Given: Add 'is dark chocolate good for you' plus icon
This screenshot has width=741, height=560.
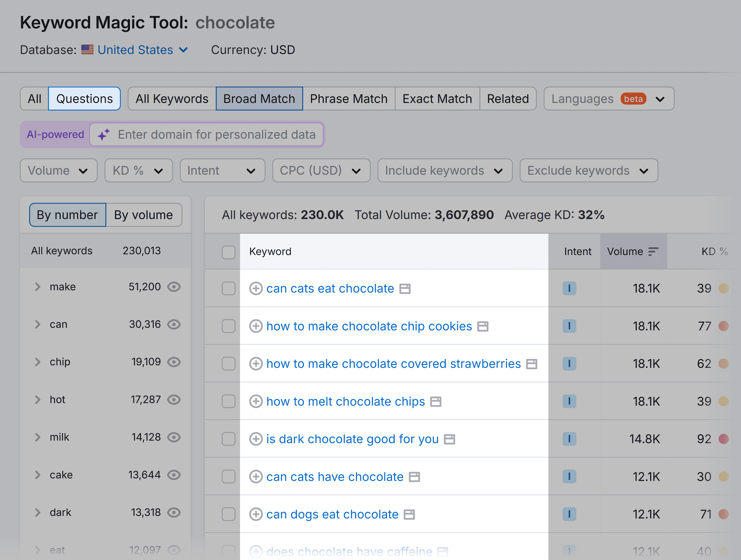Looking at the screenshot, I should tap(256, 439).
